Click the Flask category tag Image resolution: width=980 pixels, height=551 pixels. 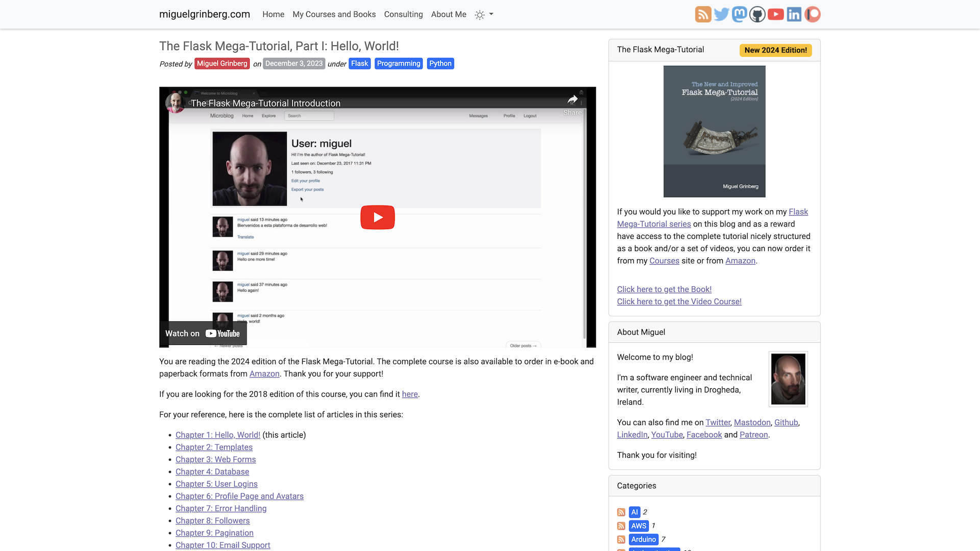click(359, 63)
